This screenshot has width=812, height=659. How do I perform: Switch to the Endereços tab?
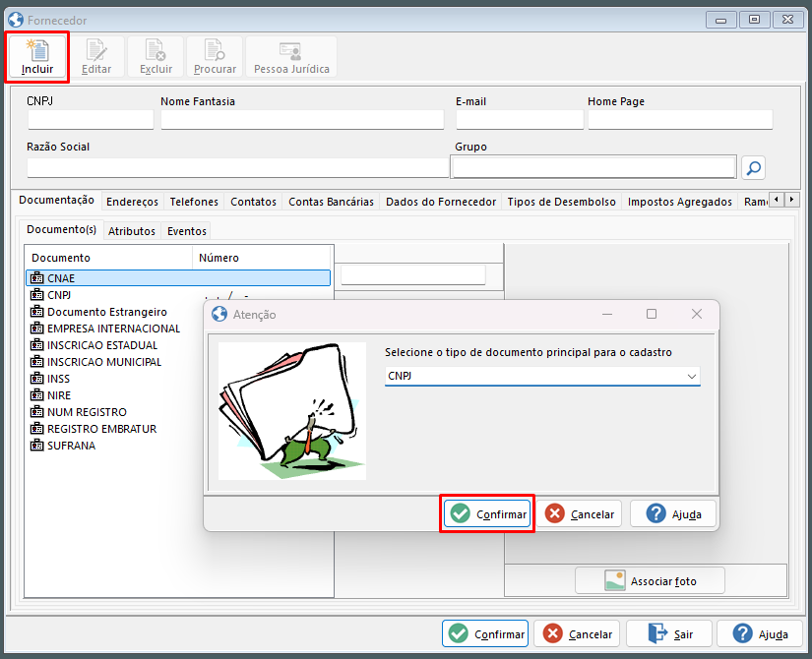[x=132, y=202]
